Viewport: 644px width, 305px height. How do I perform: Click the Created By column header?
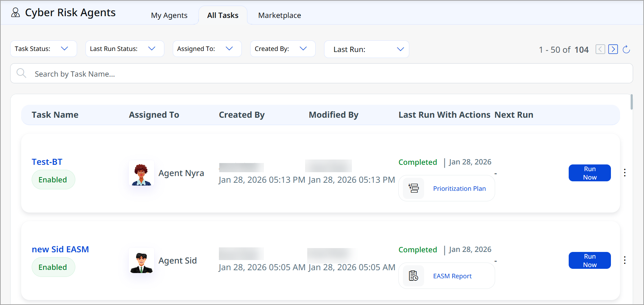[x=242, y=115]
